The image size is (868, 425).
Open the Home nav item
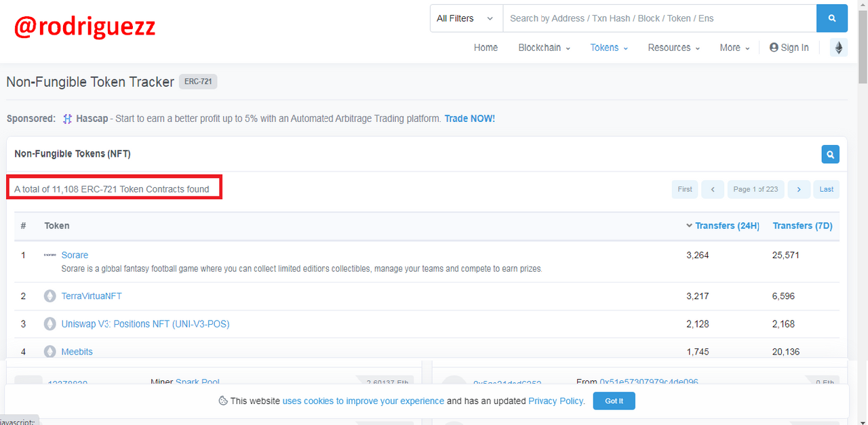pos(486,47)
